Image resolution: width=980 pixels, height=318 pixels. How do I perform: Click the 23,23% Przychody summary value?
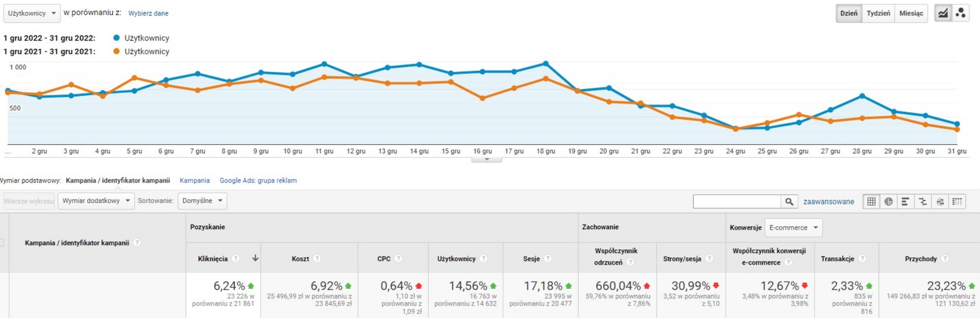coord(947,286)
